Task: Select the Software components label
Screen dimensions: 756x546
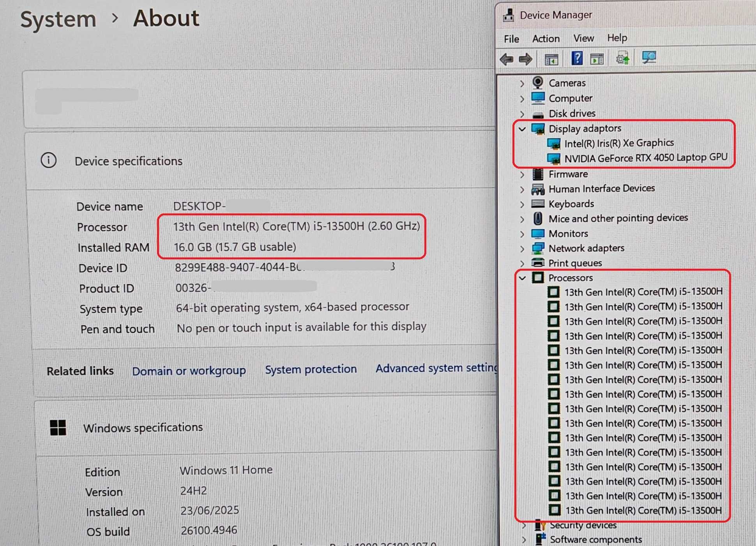Action: tap(596, 539)
